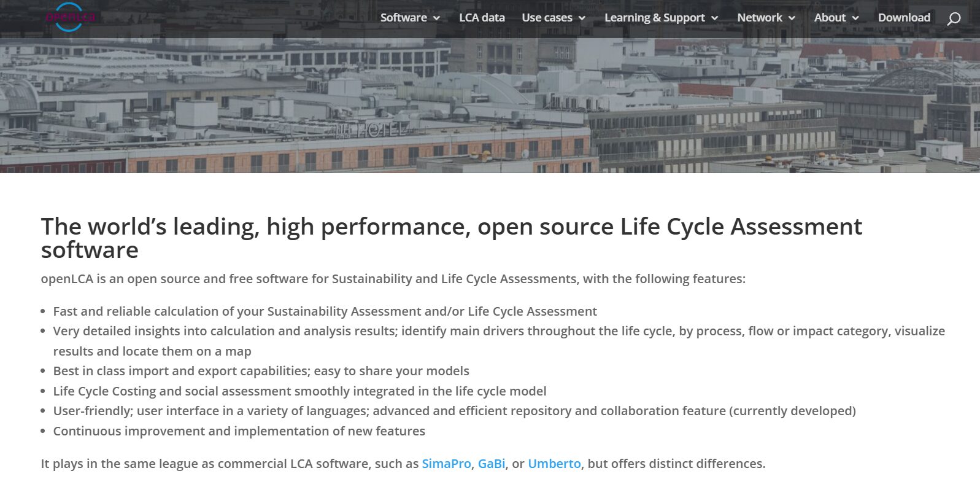Expand the About menu chevron
This screenshot has height=495, width=980.
[855, 18]
